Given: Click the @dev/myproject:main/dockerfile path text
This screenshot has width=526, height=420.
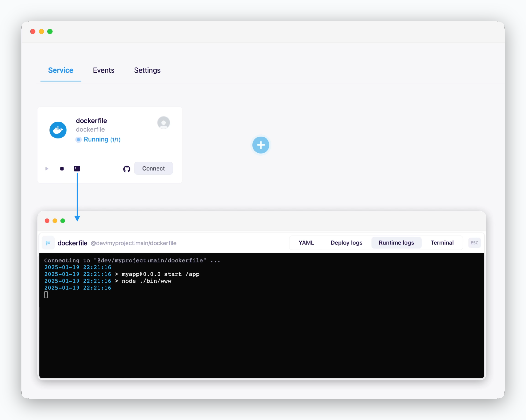Looking at the screenshot, I should coord(134,243).
